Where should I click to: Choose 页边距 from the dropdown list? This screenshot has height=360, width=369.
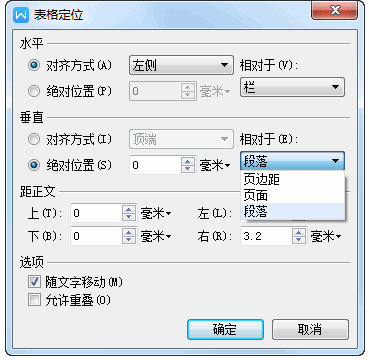(x=292, y=180)
